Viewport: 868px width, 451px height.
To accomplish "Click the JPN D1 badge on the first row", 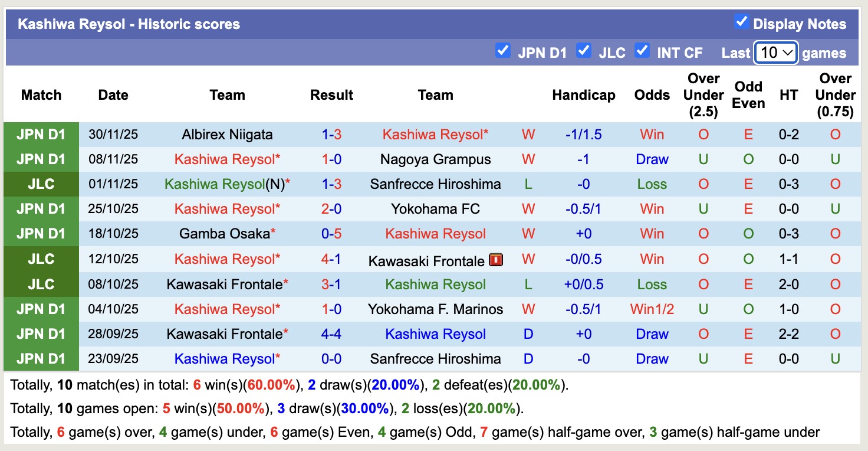I will point(41,134).
